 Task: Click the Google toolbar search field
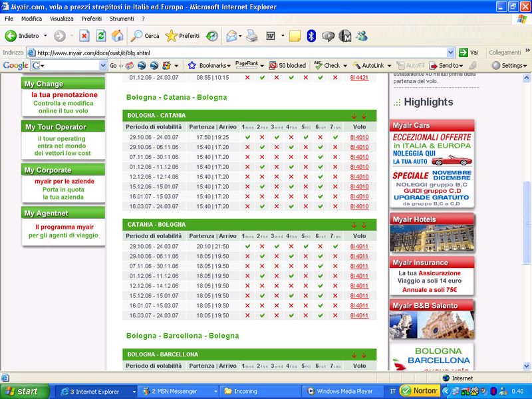(x=70, y=65)
